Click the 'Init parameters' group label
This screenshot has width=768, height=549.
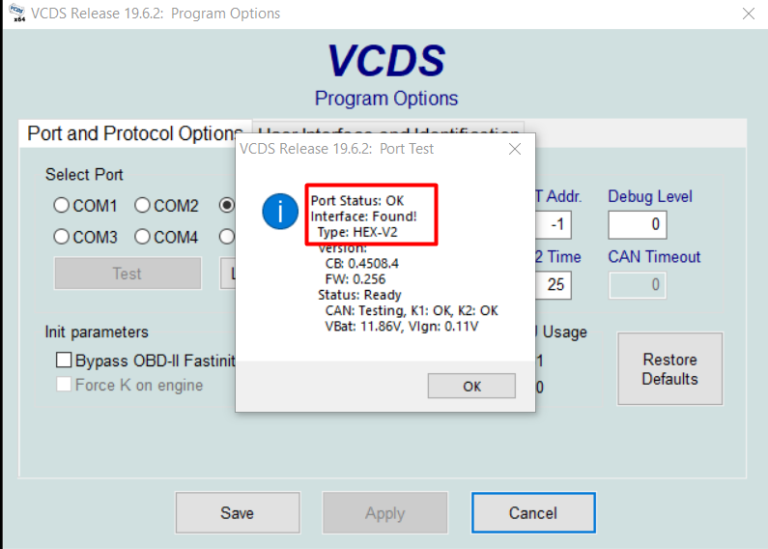96,332
